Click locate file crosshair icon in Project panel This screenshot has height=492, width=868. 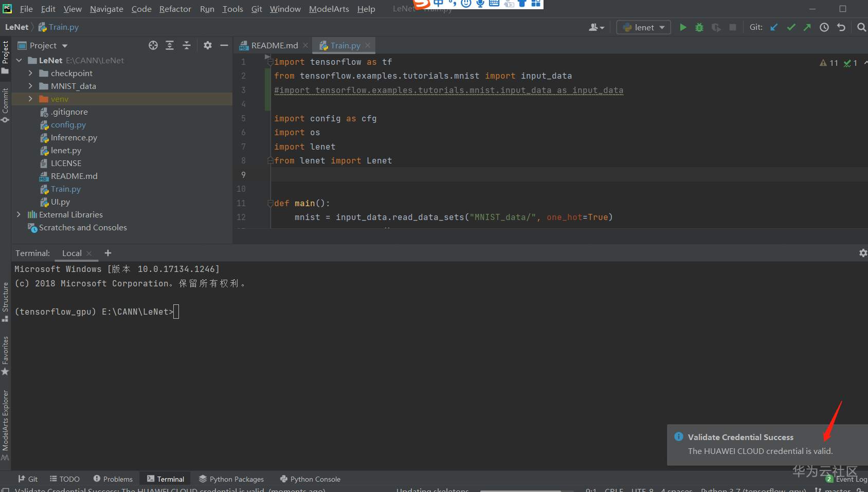[153, 45]
